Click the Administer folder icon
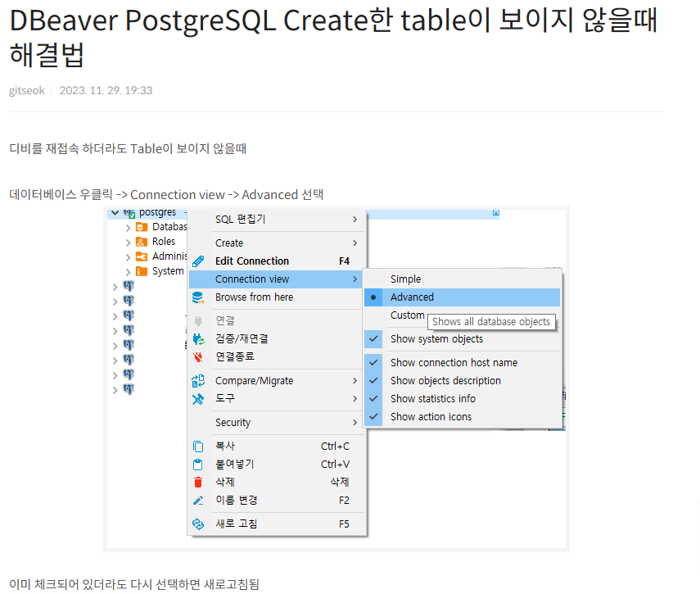Screen dimensions: 700x594 pyautogui.click(x=142, y=256)
